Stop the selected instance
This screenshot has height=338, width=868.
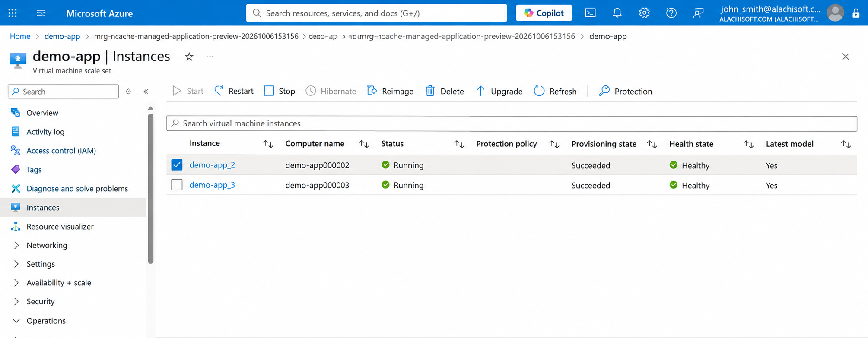point(280,91)
